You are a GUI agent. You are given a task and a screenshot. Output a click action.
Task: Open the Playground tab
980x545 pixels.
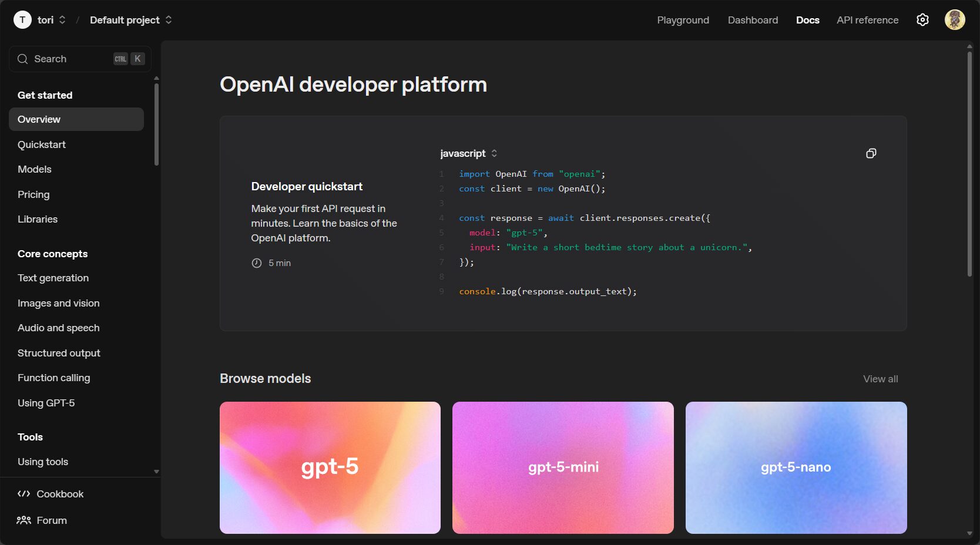[683, 20]
